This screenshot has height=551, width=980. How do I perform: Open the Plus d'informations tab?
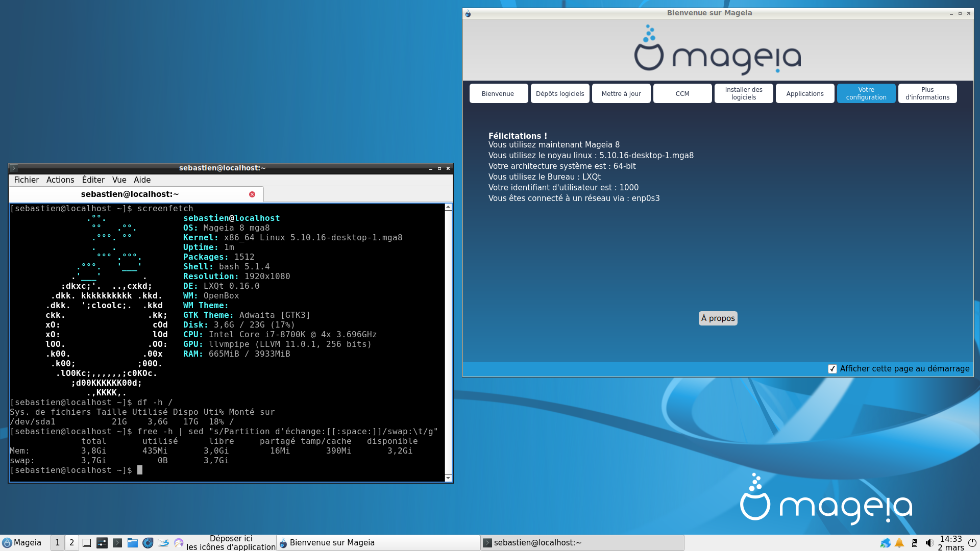[x=927, y=93]
